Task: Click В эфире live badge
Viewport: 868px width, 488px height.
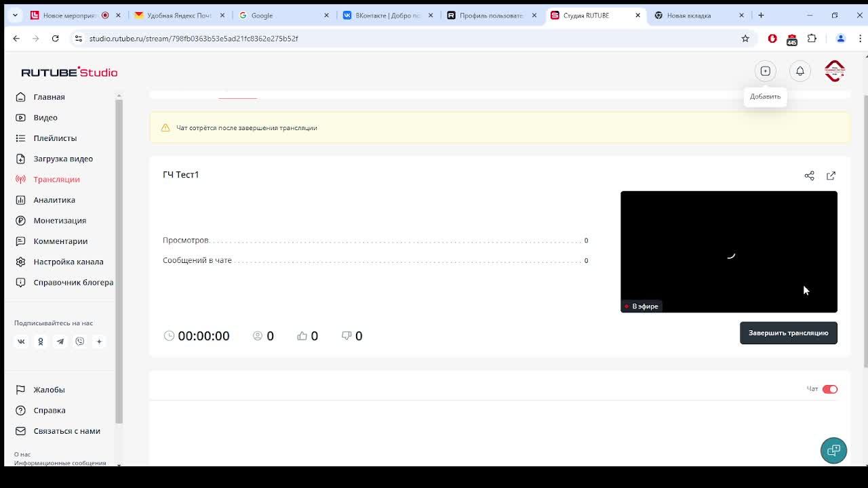Action: point(641,306)
